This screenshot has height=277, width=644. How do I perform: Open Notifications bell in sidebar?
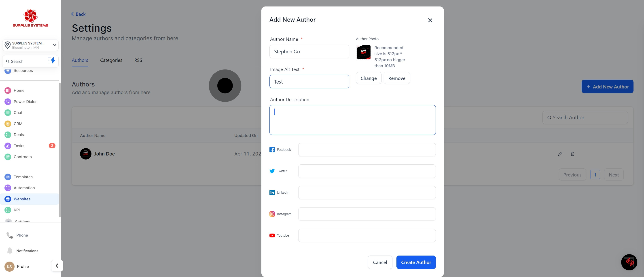tap(10, 250)
